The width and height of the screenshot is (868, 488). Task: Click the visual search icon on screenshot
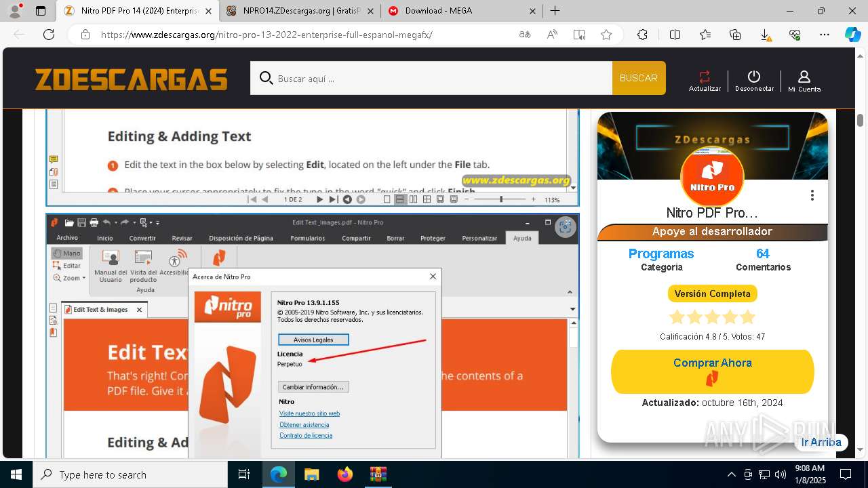pos(565,227)
